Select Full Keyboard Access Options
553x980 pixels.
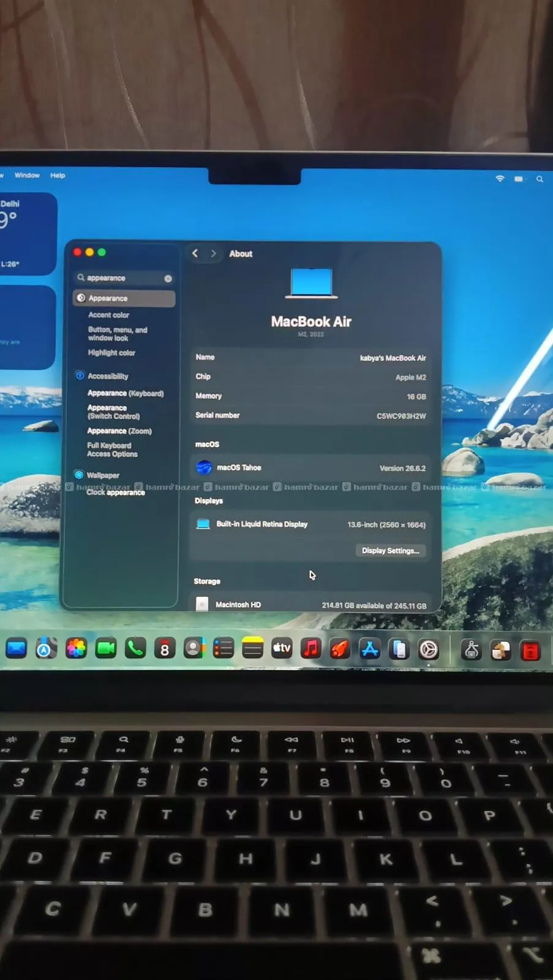coord(112,450)
